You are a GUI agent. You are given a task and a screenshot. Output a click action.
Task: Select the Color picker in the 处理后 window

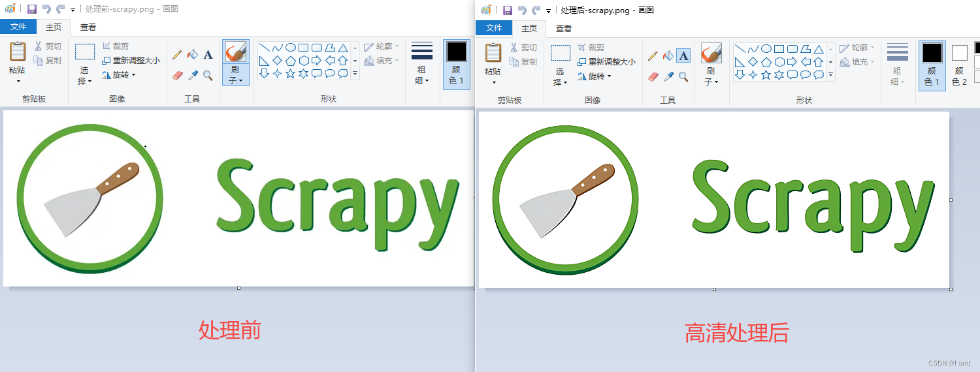tap(668, 77)
